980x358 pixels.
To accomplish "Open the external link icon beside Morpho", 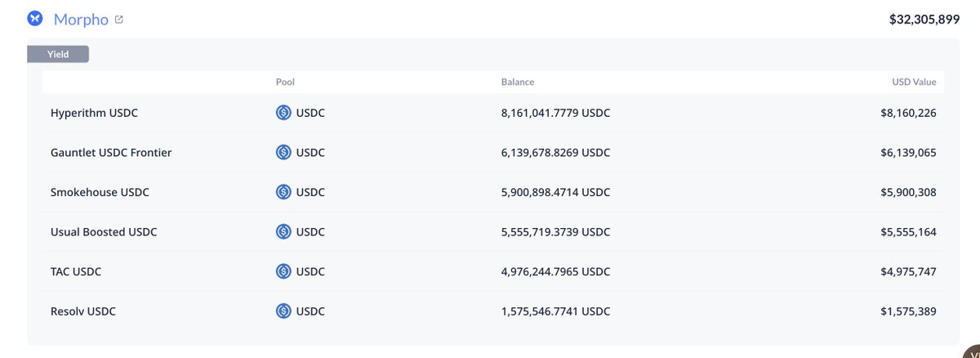I will coord(119,19).
